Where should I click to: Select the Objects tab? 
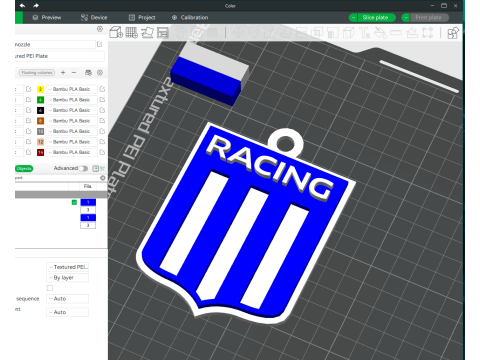pyautogui.click(x=24, y=168)
